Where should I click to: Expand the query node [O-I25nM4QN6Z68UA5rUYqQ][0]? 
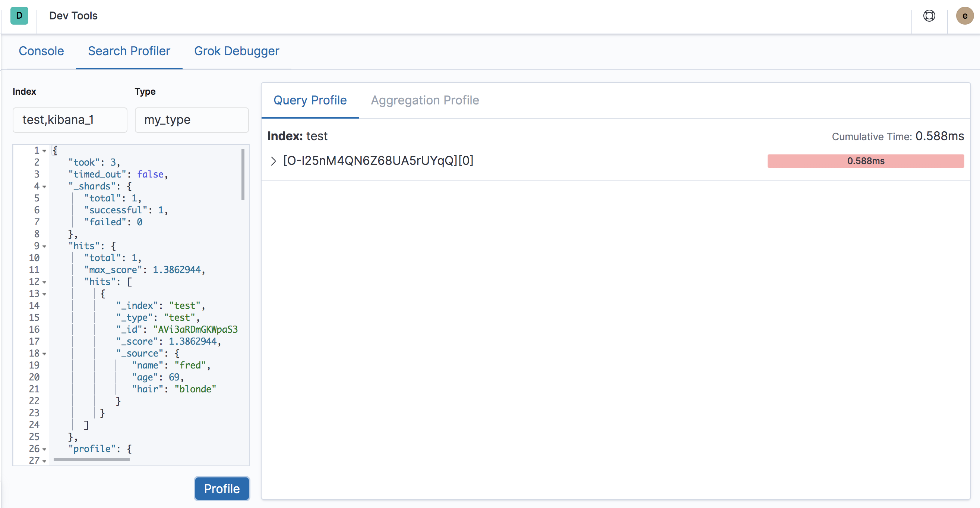coord(273,161)
